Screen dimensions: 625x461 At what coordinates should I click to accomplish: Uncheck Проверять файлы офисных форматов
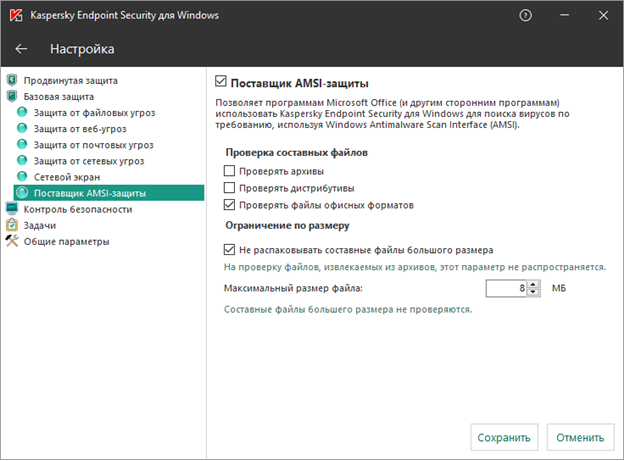pos(230,204)
